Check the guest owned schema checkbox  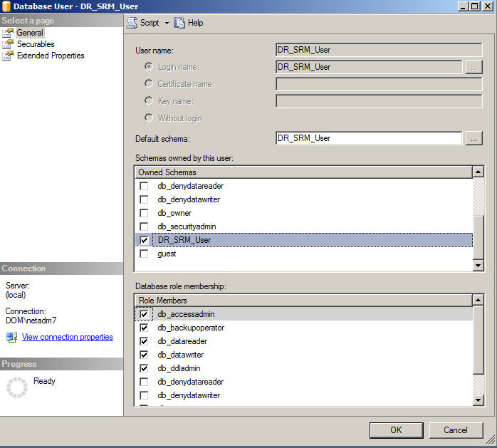pyautogui.click(x=145, y=254)
